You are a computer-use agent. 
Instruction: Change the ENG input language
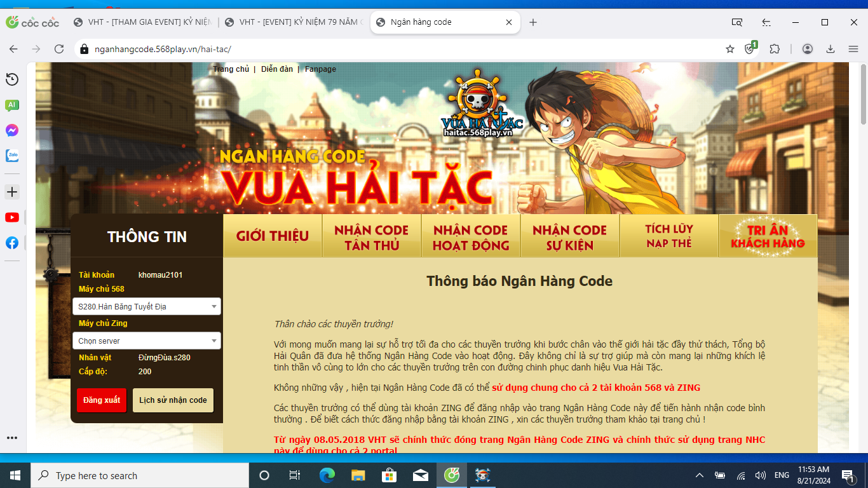(782, 475)
